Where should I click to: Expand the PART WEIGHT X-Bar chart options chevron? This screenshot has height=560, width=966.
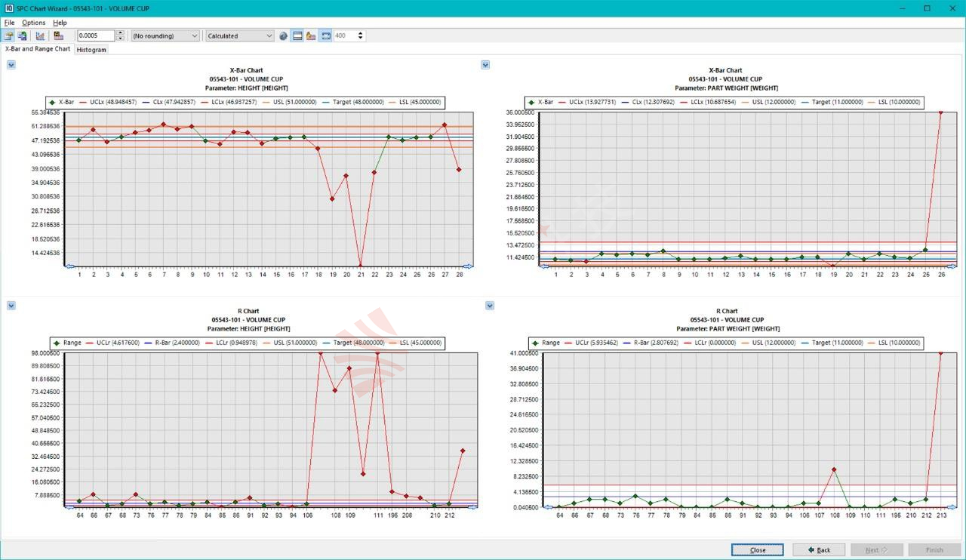485,65
